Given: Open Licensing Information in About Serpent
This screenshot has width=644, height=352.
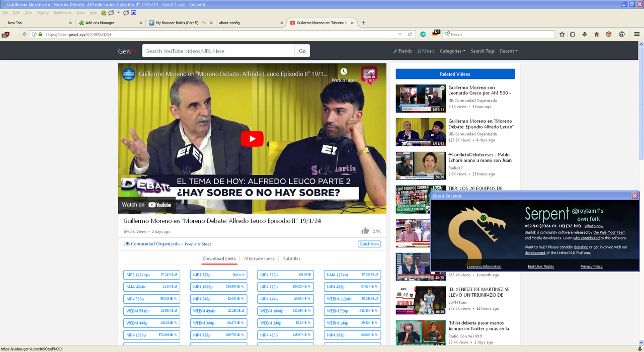Looking at the screenshot, I should click(484, 267).
